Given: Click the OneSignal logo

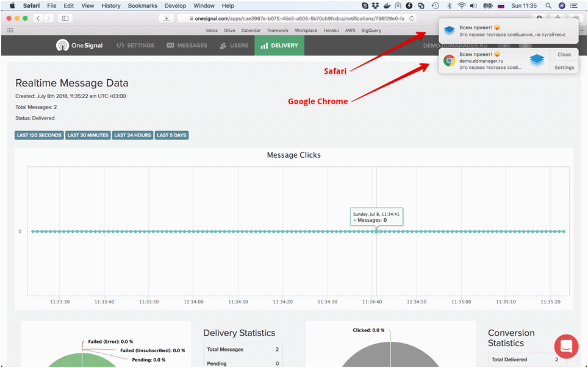Looking at the screenshot, I should (x=79, y=45).
